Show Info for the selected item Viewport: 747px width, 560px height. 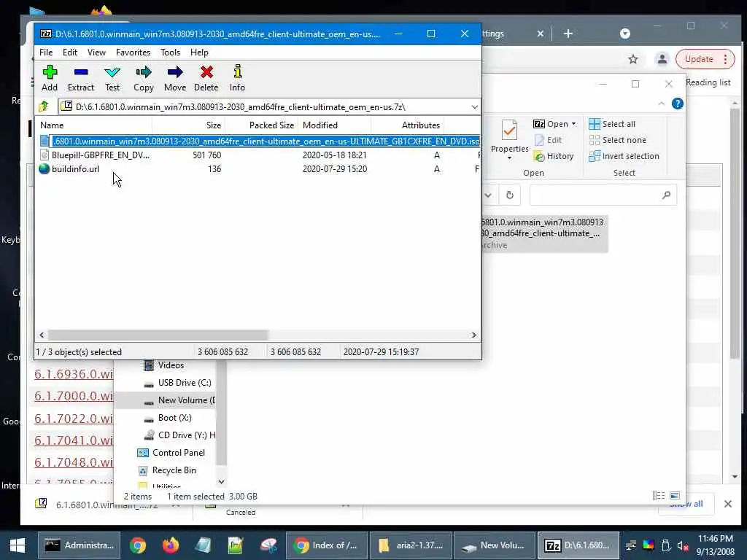pos(237,78)
